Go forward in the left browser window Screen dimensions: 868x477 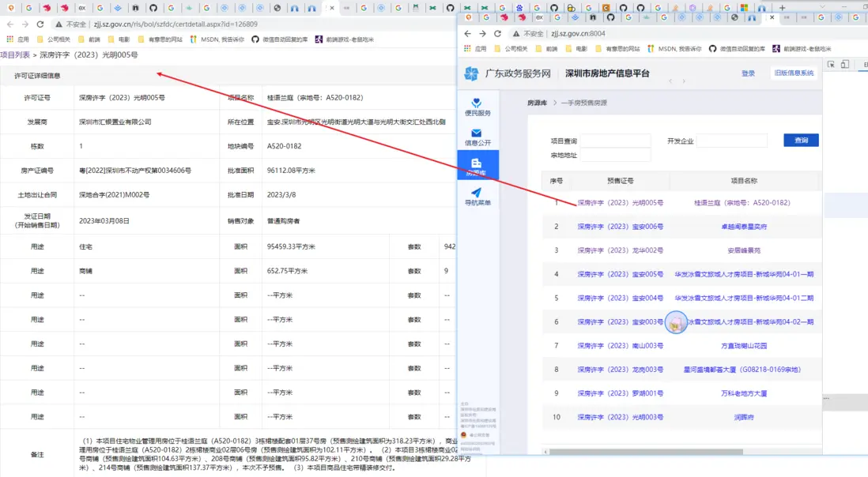point(25,24)
